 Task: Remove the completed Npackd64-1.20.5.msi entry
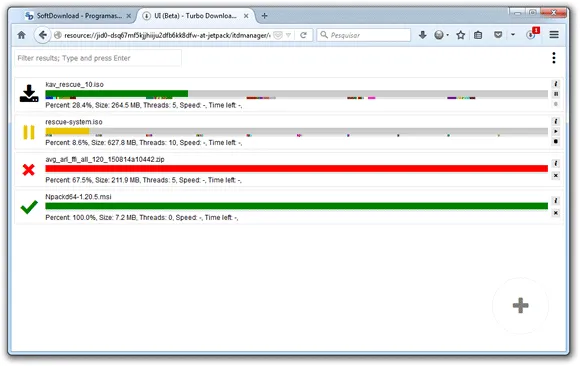tap(555, 213)
